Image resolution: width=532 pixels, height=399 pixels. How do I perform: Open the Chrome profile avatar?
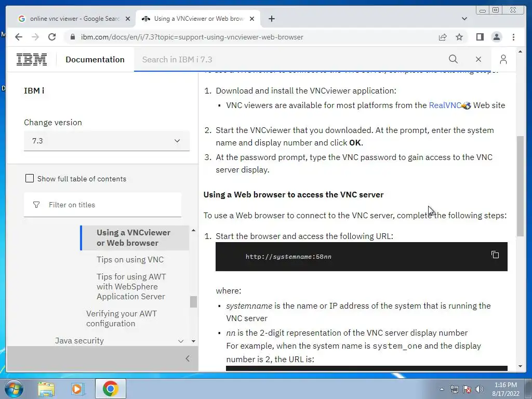click(x=496, y=37)
